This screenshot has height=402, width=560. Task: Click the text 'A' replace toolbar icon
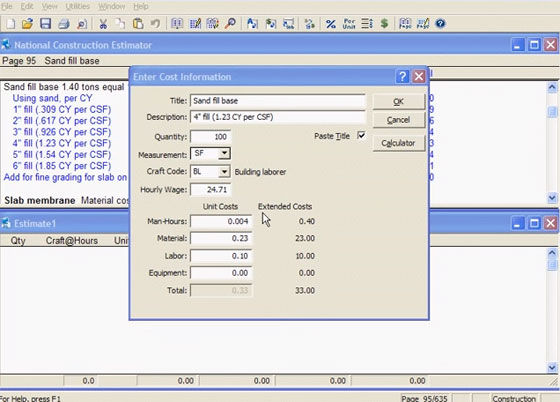coord(252,24)
